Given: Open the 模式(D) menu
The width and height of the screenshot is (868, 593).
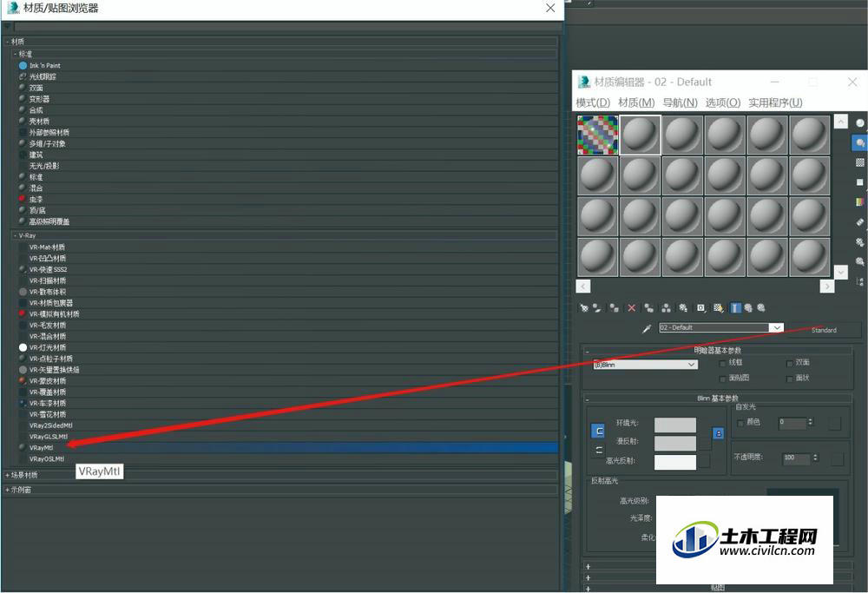Looking at the screenshot, I should 593,102.
